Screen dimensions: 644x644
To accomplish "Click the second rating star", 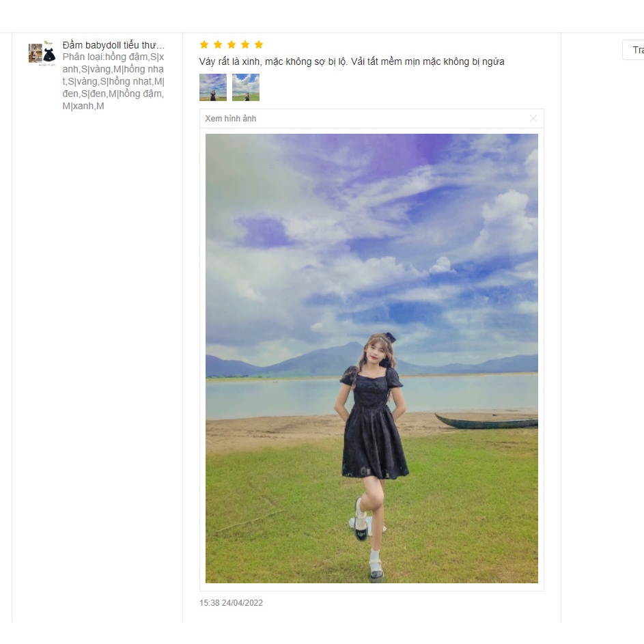I will pyautogui.click(x=218, y=44).
